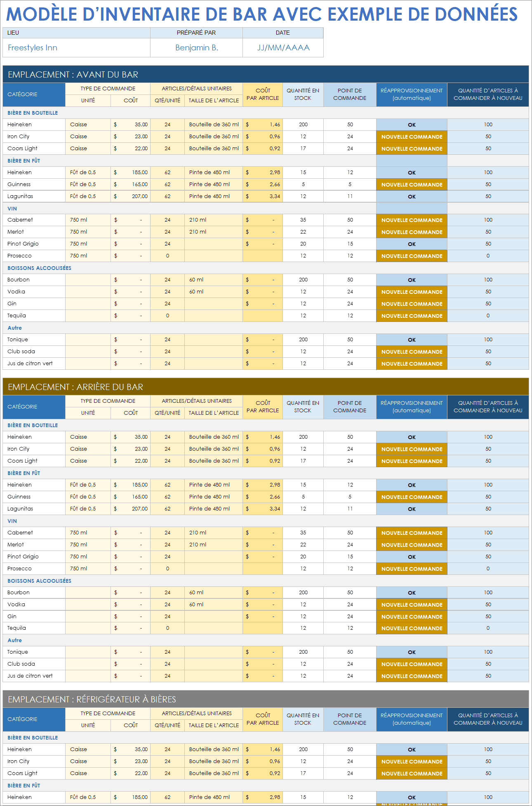Select Tequila reorder quantity '0' in Avant du bar
This screenshot has width=532, height=806.
(488, 316)
